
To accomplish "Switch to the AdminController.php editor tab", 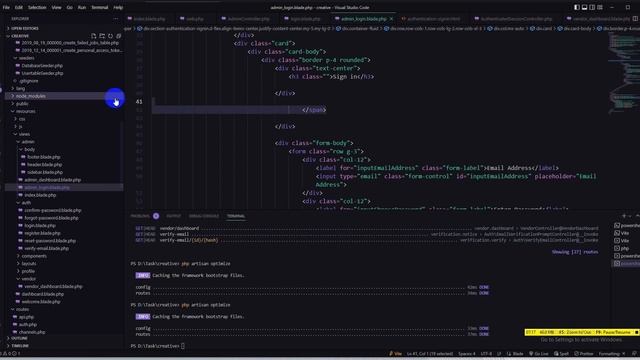I will (x=245, y=19).
